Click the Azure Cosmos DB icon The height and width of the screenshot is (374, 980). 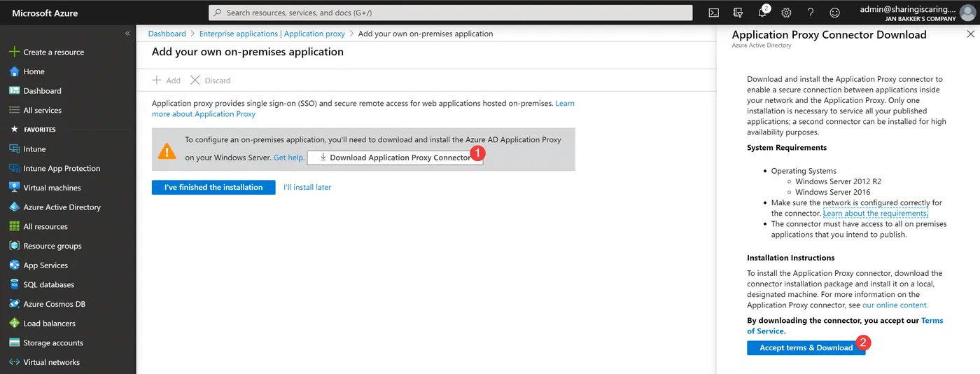pyautogui.click(x=14, y=304)
